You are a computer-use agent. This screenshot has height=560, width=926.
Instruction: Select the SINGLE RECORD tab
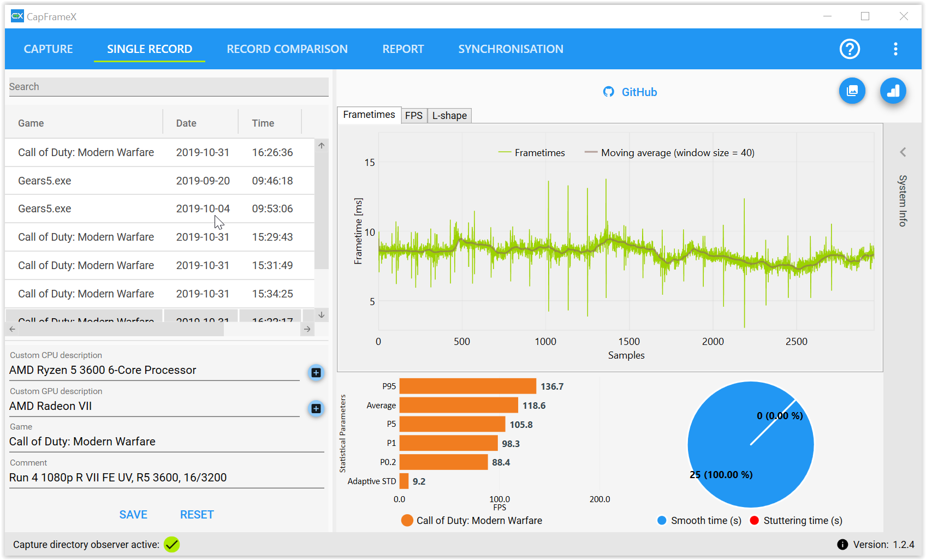[x=150, y=49]
